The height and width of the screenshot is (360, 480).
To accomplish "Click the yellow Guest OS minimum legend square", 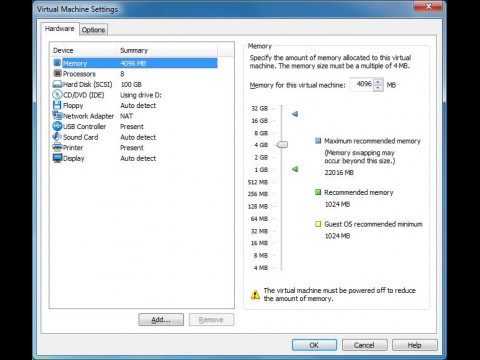I will pos(318,224).
